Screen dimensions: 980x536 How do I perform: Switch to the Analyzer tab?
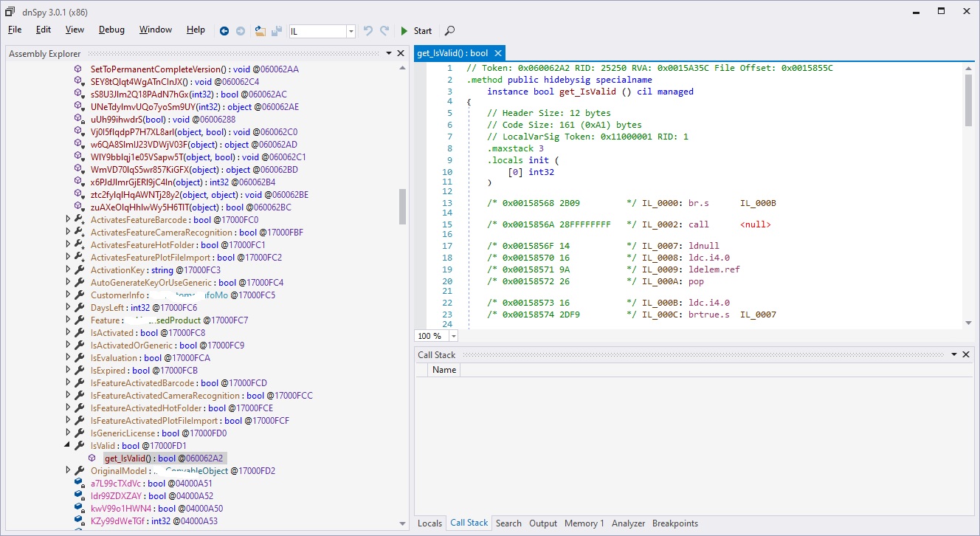click(628, 523)
